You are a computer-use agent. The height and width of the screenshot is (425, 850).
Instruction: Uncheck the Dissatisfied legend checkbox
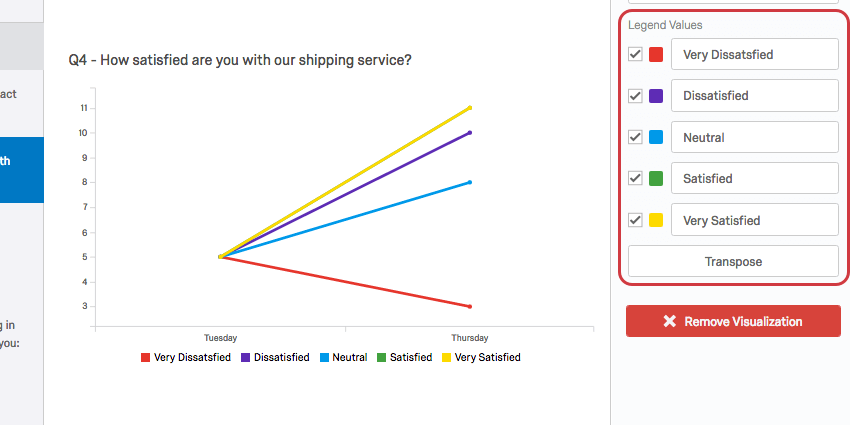coord(635,96)
